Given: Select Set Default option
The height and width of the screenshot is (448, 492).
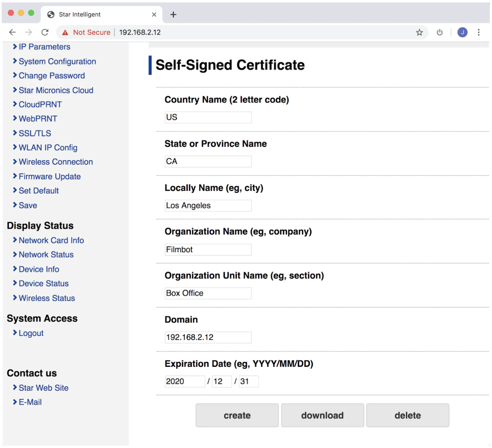Looking at the screenshot, I should coord(39,191).
